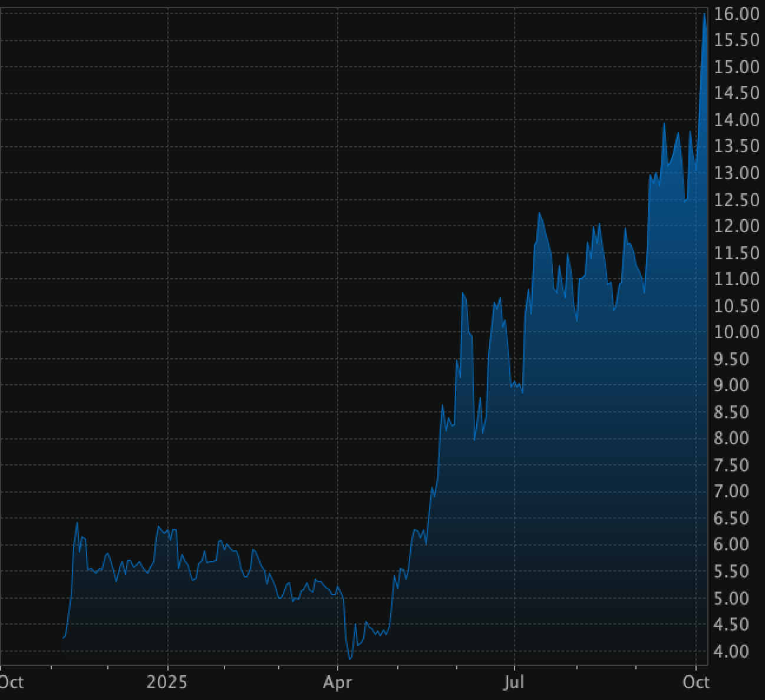Click the 13.50 price axis label
The height and width of the screenshot is (700, 765).
click(x=737, y=147)
